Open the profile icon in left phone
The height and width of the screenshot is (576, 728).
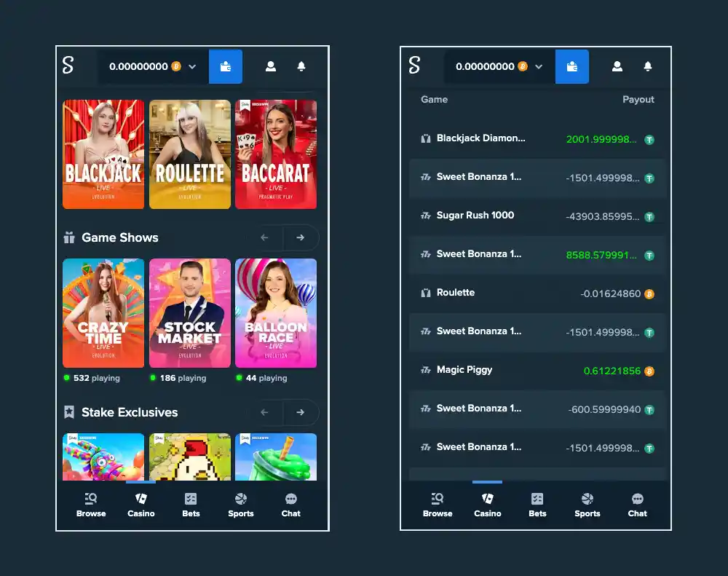[271, 66]
